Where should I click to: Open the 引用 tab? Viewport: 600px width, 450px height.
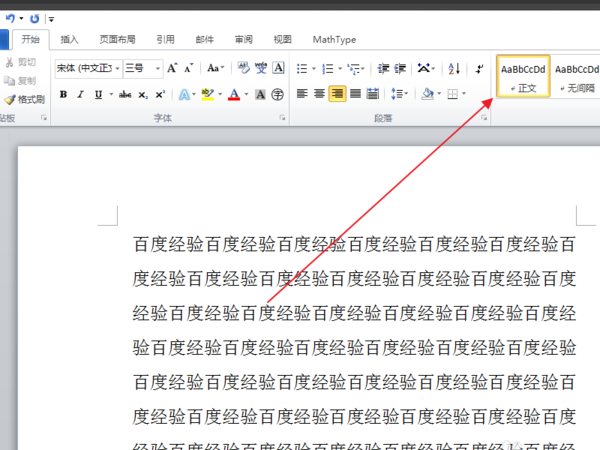pyautogui.click(x=165, y=39)
